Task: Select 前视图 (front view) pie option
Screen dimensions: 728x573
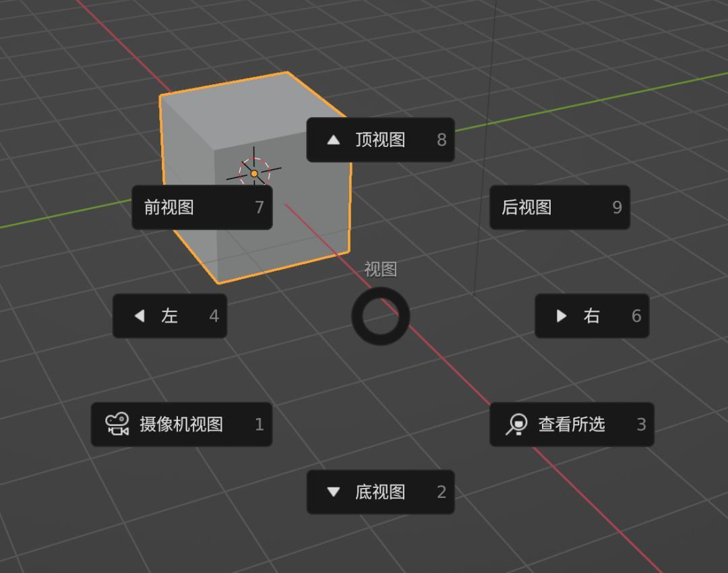Action: click(202, 207)
